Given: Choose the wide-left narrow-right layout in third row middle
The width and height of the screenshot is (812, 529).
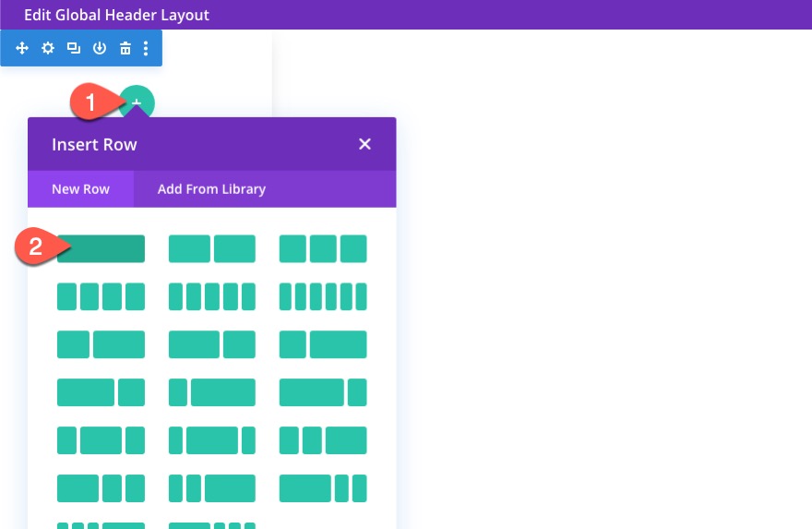Looking at the screenshot, I should tap(212, 344).
